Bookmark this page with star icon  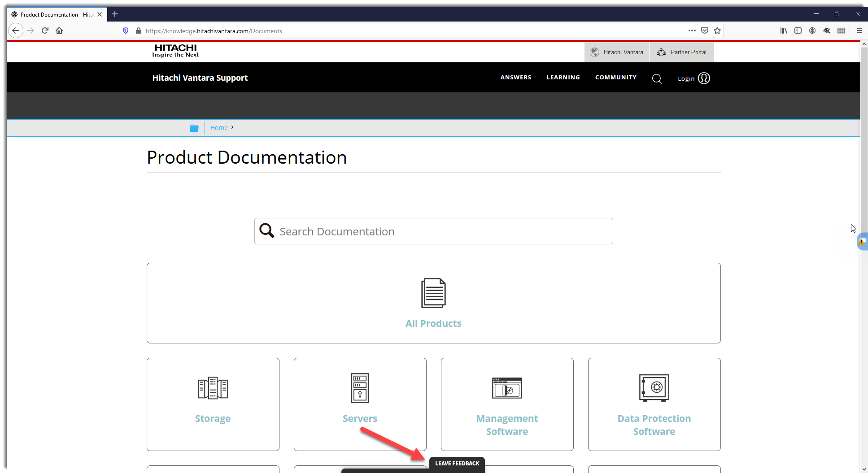click(717, 30)
